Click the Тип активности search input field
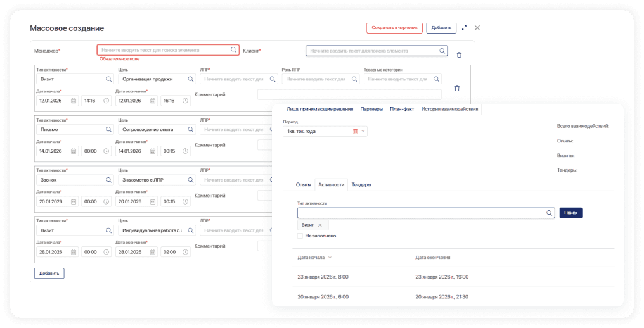 [422, 213]
